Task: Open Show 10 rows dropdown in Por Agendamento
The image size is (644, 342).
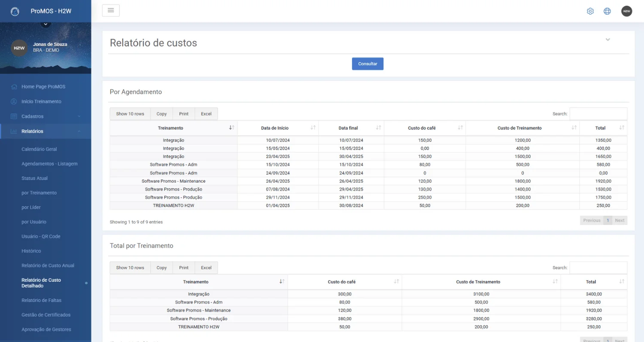Action: [x=130, y=114]
